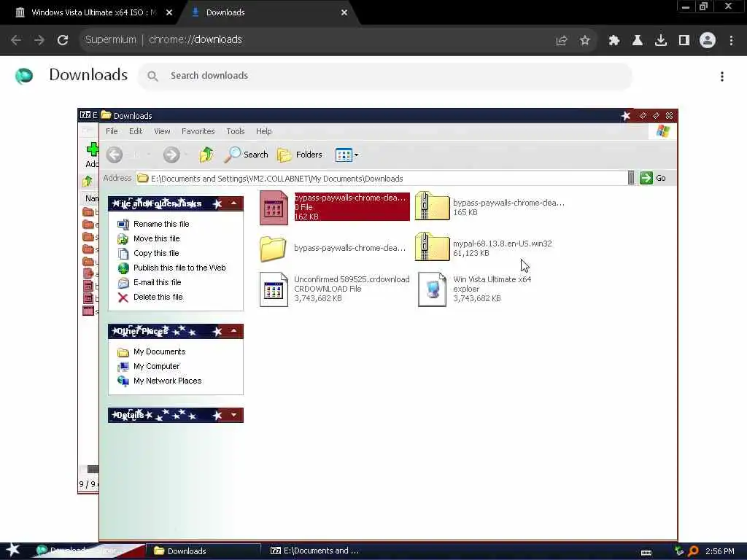
Task: Toggle the browser side panel icon
Action: pyautogui.click(x=684, y=41)
